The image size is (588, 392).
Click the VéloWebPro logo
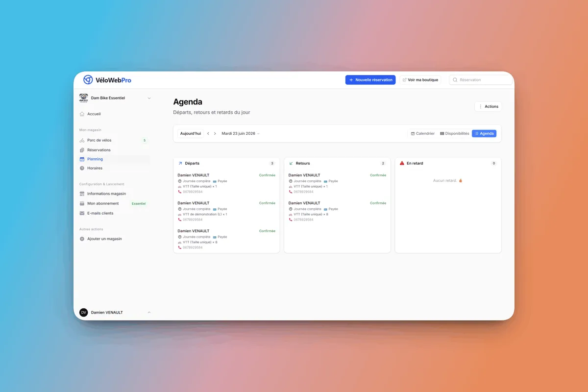coord(107,80)
